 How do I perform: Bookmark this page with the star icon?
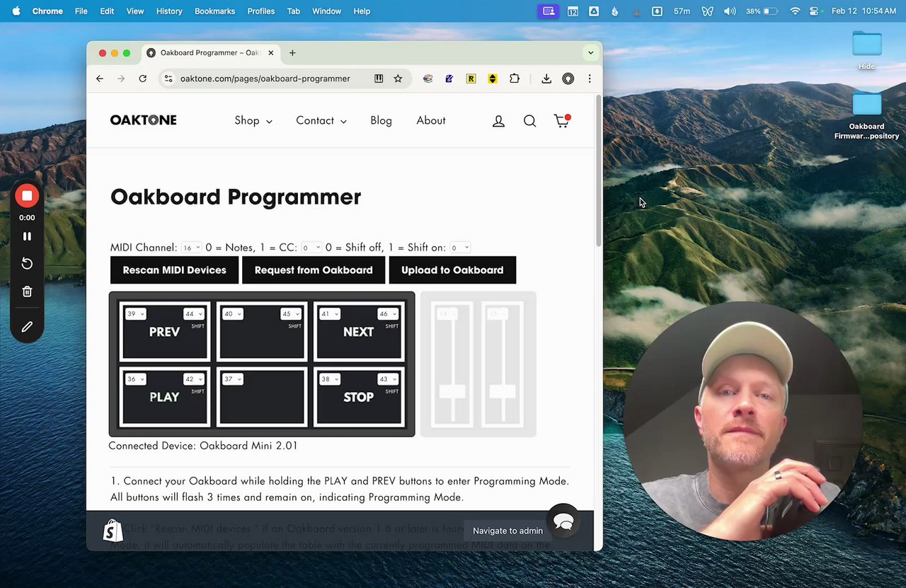pyautogui.click(x=398, y=79)
